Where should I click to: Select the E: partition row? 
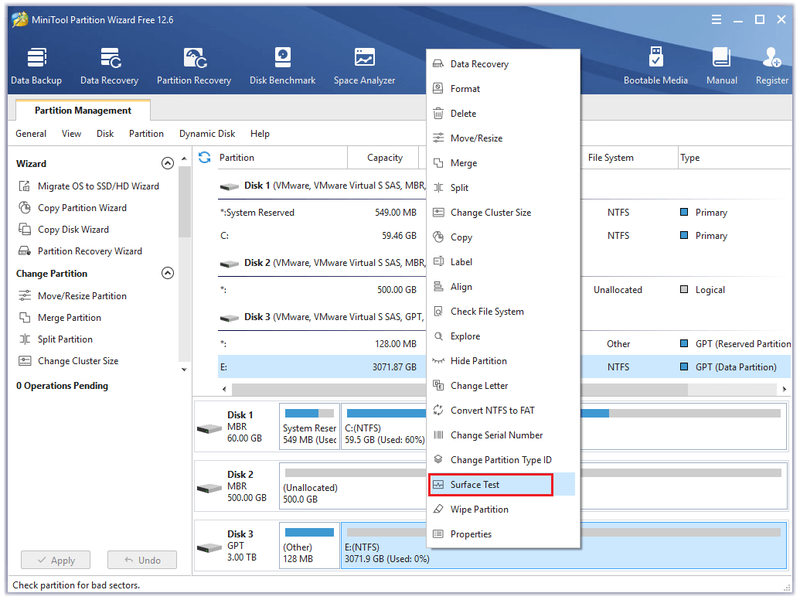pos(503,367)
